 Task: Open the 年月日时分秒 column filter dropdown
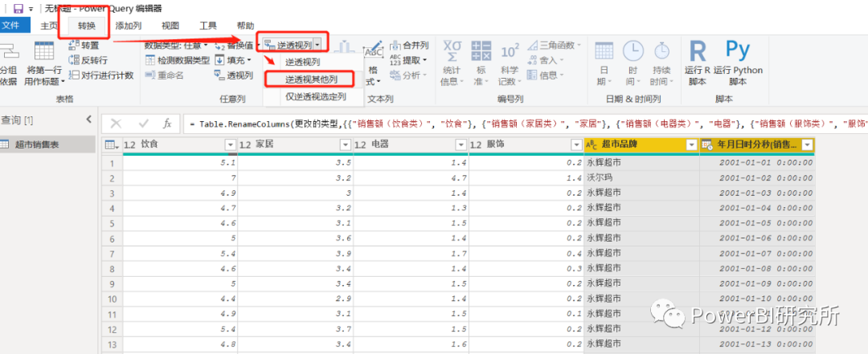tap(807, 145)
